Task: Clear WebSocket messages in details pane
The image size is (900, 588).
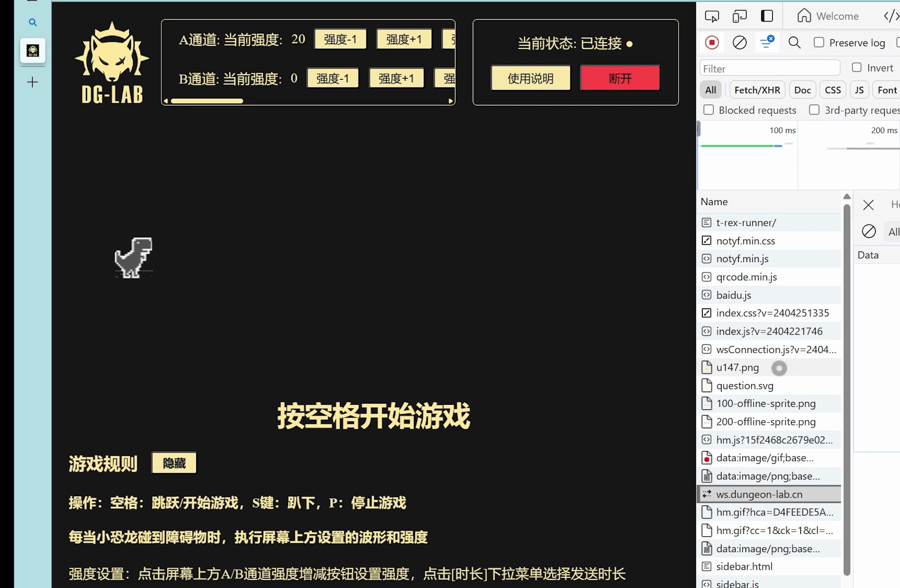Action: 869,231
